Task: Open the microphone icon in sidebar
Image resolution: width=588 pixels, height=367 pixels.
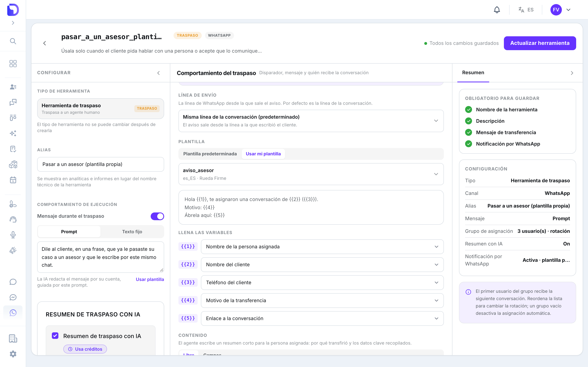Action: (13, 235)
